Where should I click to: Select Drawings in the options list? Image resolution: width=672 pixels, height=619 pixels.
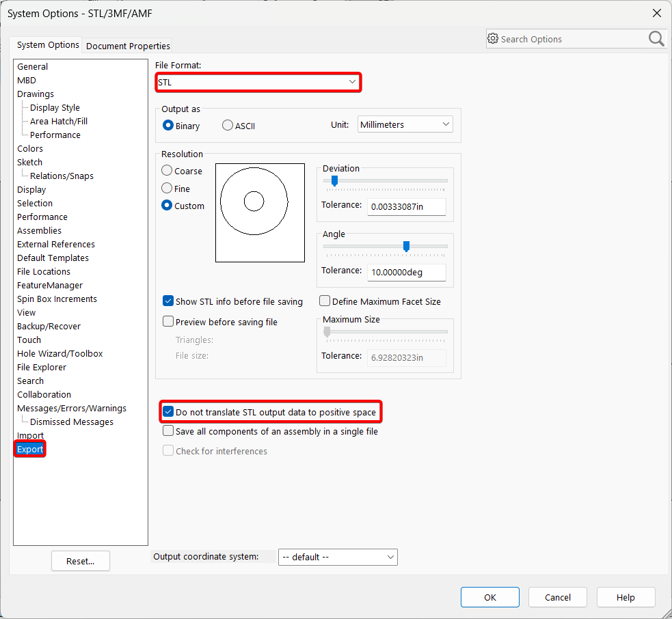click(36, 94)
